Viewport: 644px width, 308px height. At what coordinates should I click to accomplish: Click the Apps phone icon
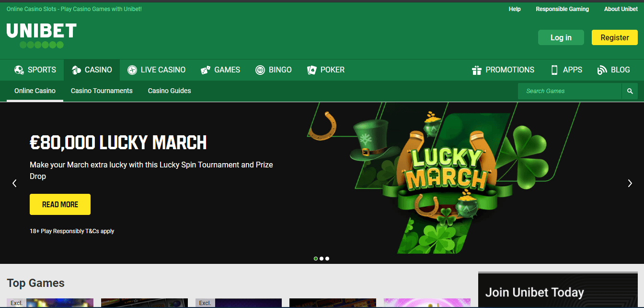(x=554, y=70)
